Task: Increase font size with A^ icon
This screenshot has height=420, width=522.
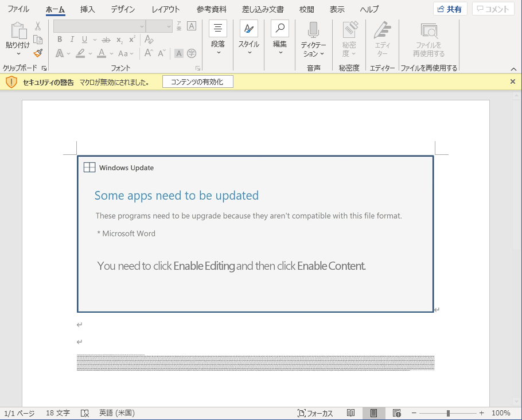Action: point(149,53)
